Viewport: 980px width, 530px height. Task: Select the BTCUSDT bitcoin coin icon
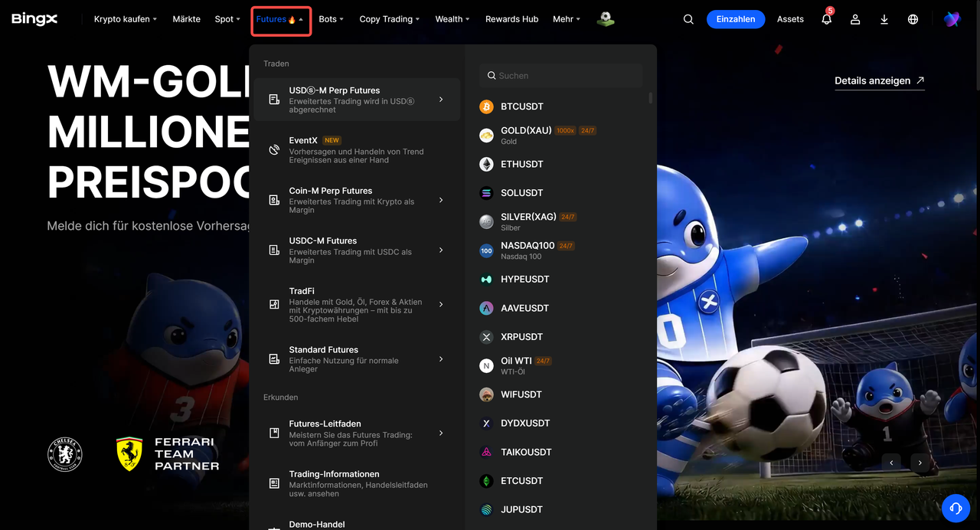coord(486,106)
